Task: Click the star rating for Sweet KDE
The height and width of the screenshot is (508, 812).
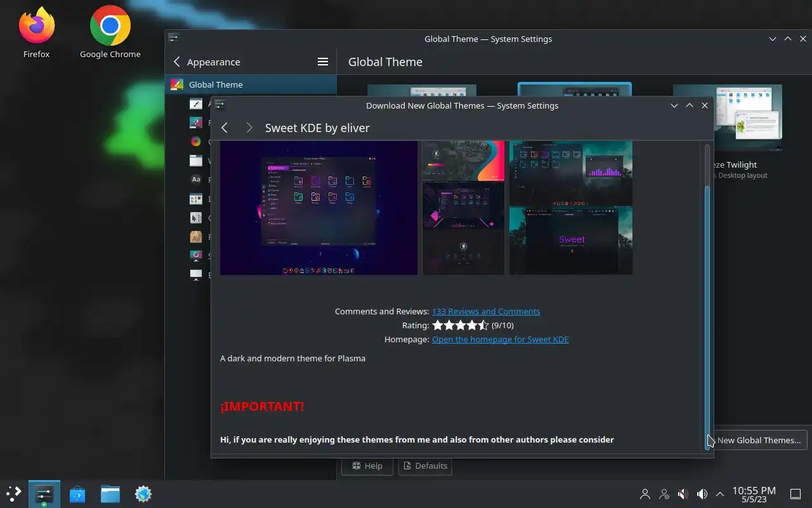Action: [x=461, y=325]
